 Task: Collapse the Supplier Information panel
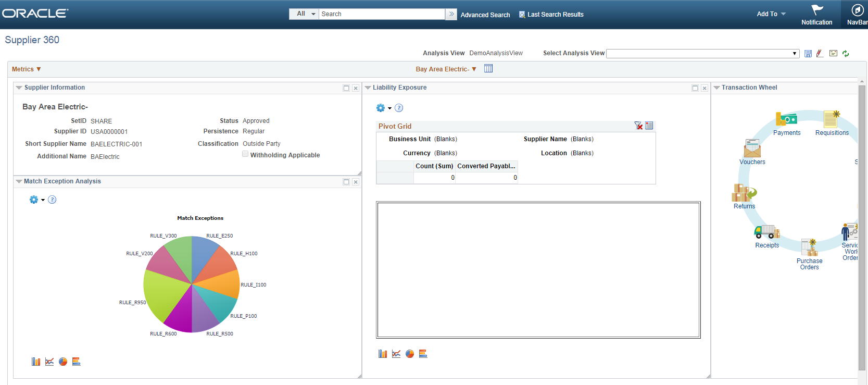pos(19,88)
